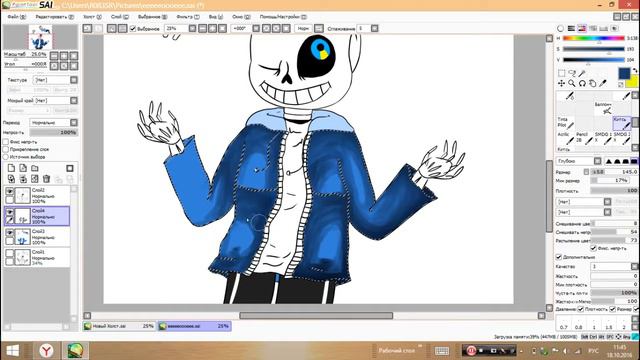Open the Мокрый край dropdown
The width and height of the screenshot is (640, 360).
[x=74, y=100]
